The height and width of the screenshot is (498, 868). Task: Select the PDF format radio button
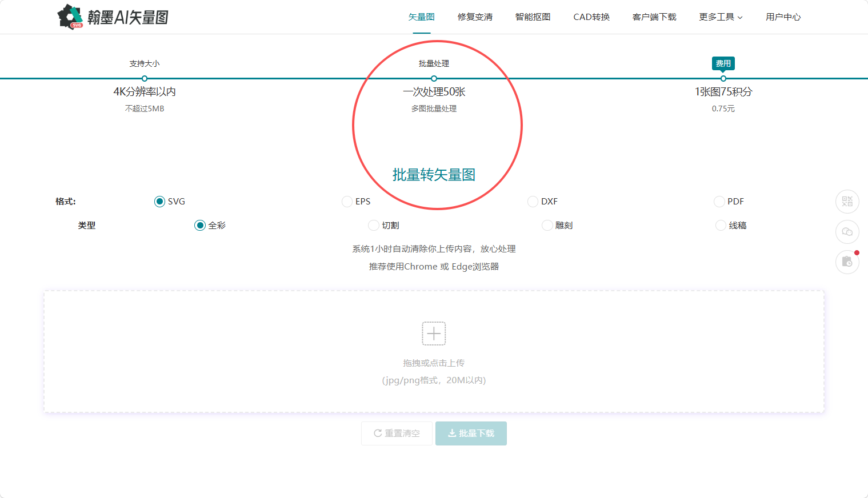(719, 202)
